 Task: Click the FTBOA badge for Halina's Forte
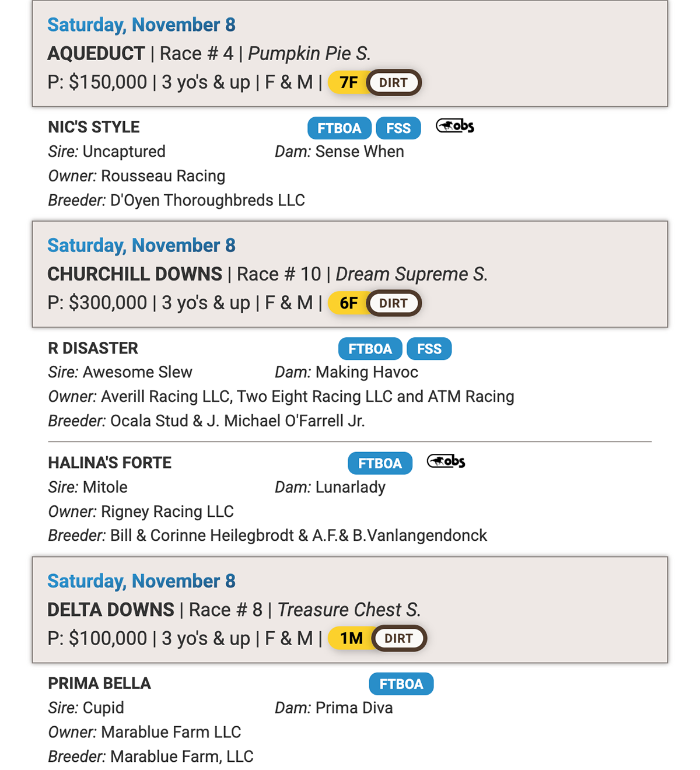click(x=380, y=463)
